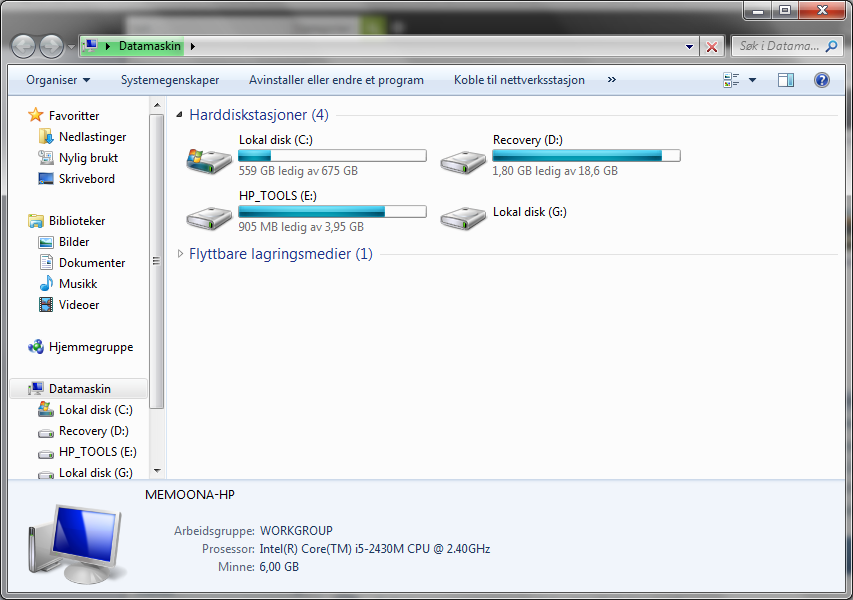
Task: Expand the arrow after Datamaskin breadcrumb
Action: point(193,47)
